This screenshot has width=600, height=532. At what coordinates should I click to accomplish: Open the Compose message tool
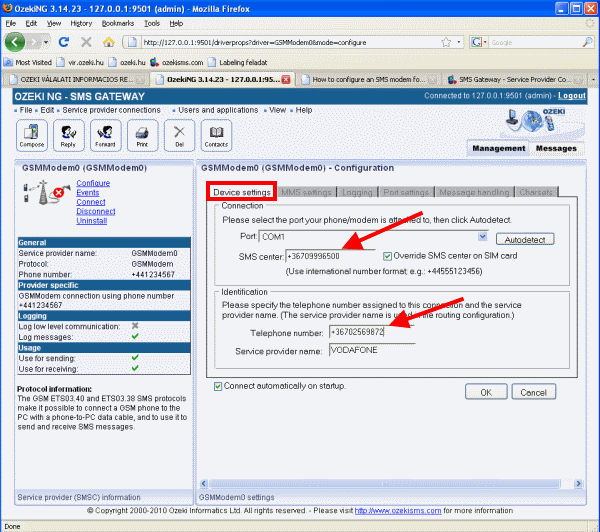coord(32,135)
